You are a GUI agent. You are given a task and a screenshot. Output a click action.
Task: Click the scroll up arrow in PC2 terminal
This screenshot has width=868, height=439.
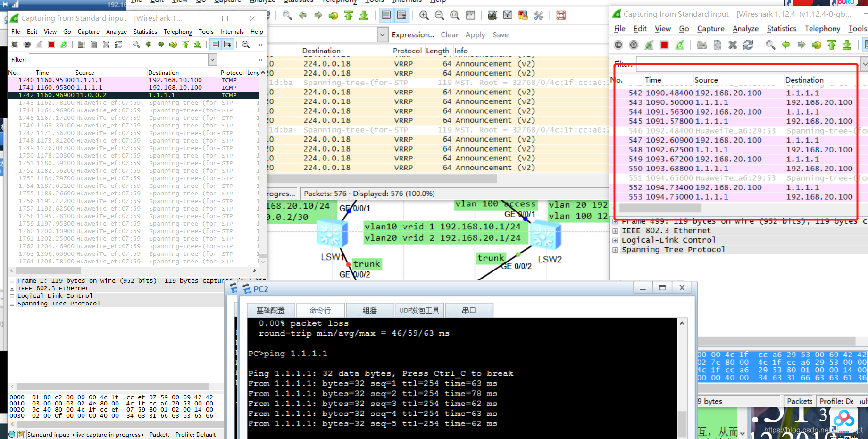(x=682, y=323)
